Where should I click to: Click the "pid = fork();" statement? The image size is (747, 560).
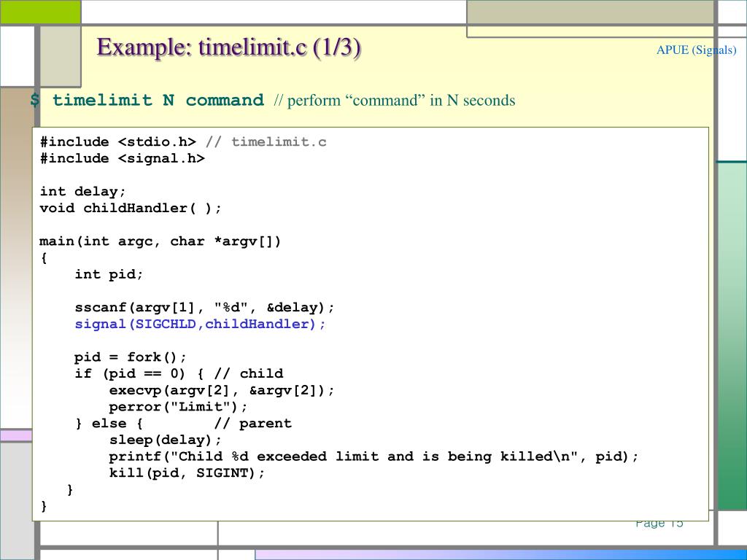(131, 357)
